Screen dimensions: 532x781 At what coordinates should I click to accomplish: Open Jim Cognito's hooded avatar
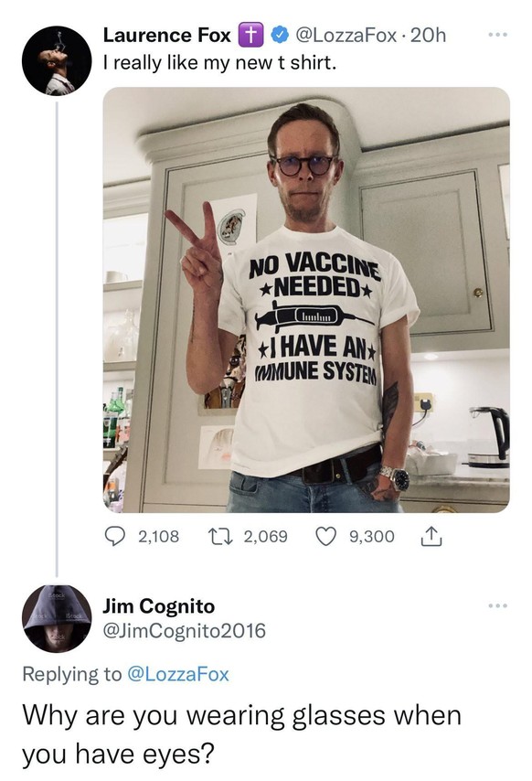tap(57, 618)
